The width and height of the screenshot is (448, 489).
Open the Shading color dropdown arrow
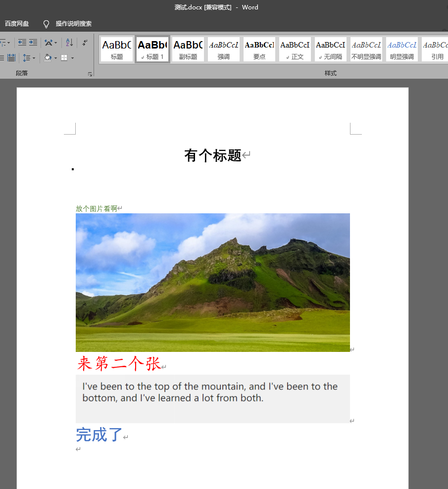click(x=56, y=58)
